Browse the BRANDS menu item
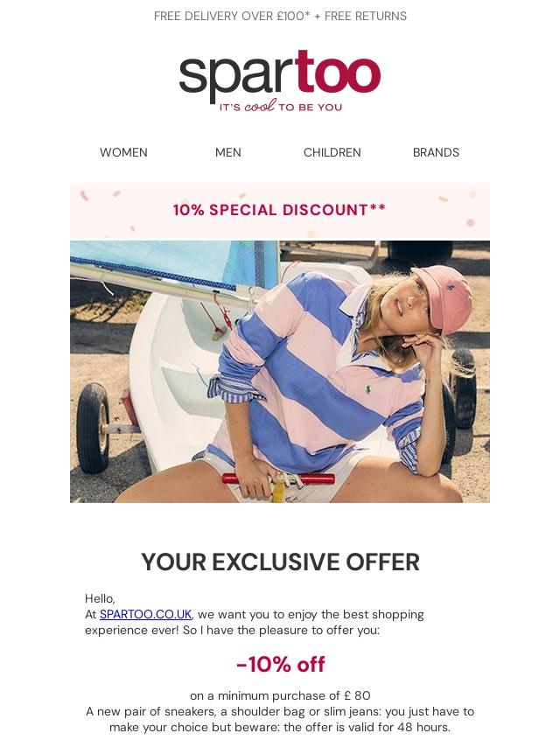Image resolution: width=560 pixels, height=747 pixels. pos(436,152)
